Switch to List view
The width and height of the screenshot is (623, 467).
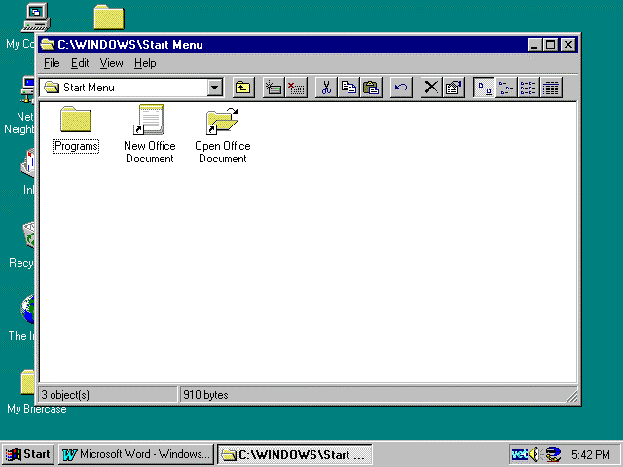[x=528, y=88]
